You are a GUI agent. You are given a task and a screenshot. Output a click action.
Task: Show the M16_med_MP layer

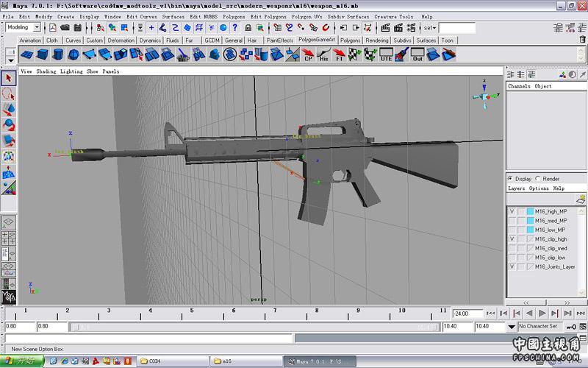click(x=512, y=221)
